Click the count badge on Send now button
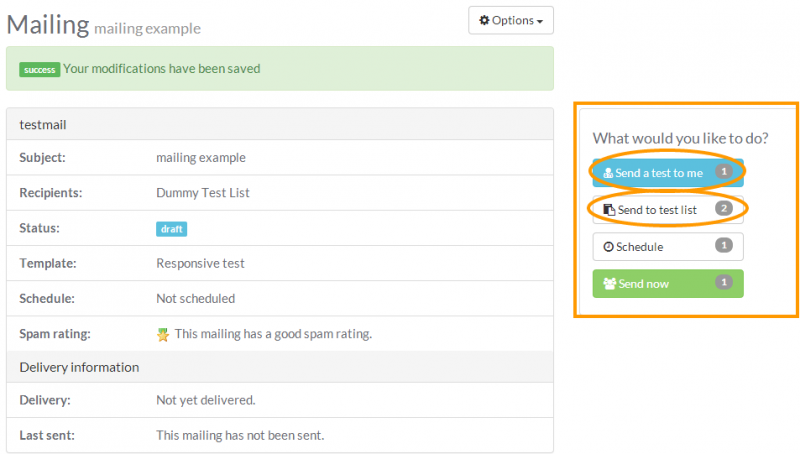800x454 pixels. tap(725, 283)
